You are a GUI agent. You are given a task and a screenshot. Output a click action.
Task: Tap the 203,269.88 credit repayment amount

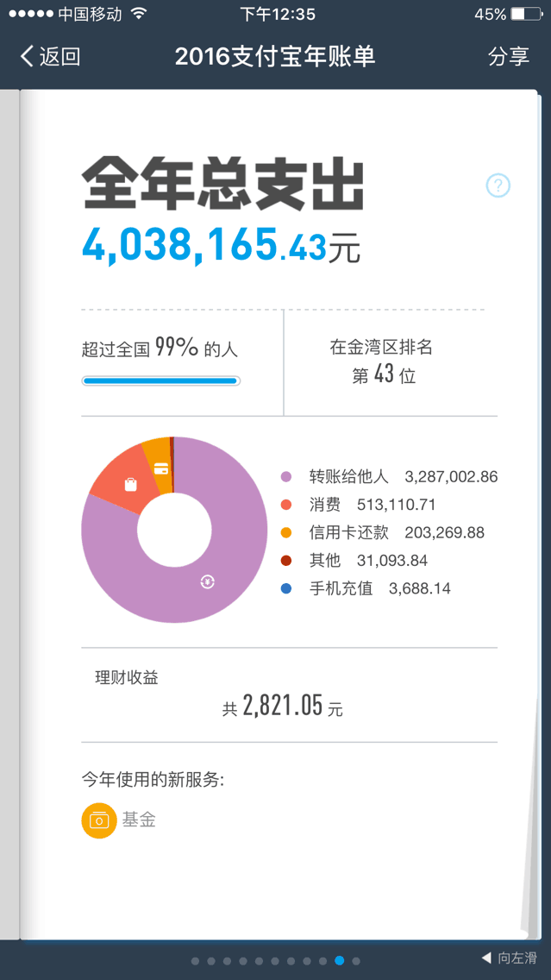point(444,532)
